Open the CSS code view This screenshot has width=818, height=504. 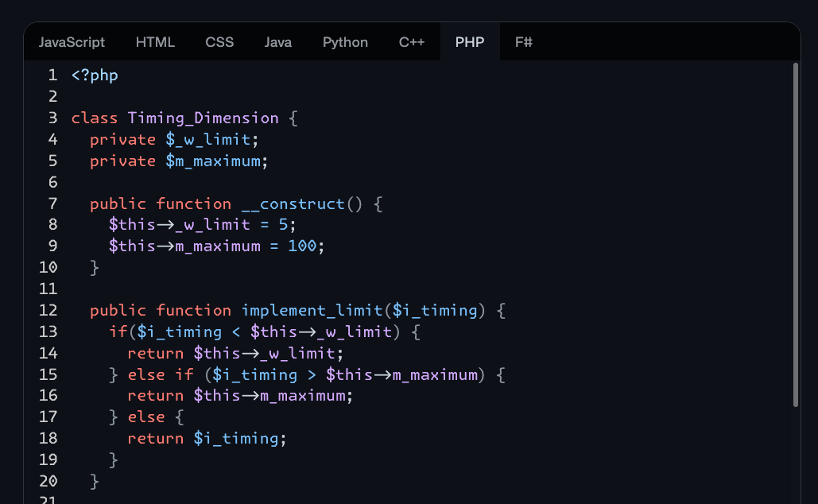coord(219,42)
